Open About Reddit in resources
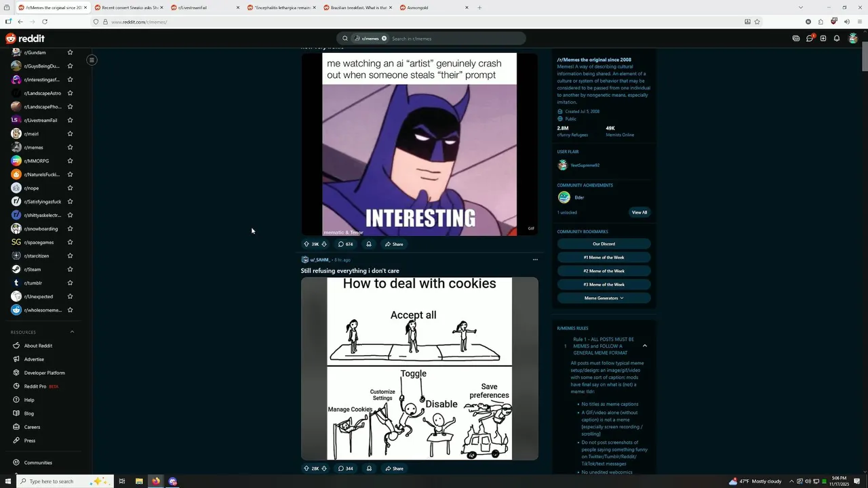The height and width of the screenshot is (488, 868). point(38,346)
